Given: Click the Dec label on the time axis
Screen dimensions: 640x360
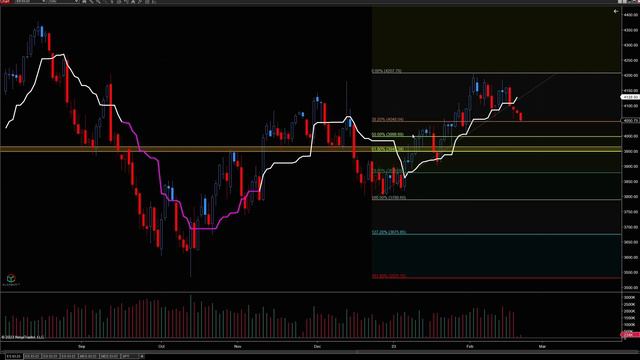Looking at the screenshot, I should (317, 347).
